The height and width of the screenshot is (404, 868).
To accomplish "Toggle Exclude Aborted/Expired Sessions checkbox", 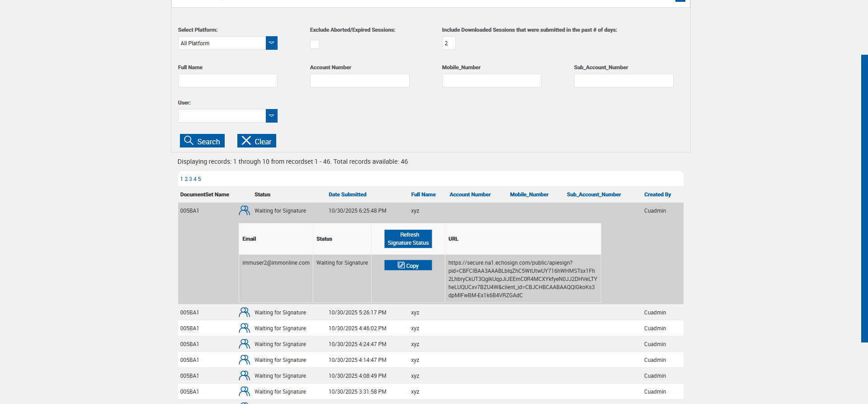I will (x=315, y=44).
